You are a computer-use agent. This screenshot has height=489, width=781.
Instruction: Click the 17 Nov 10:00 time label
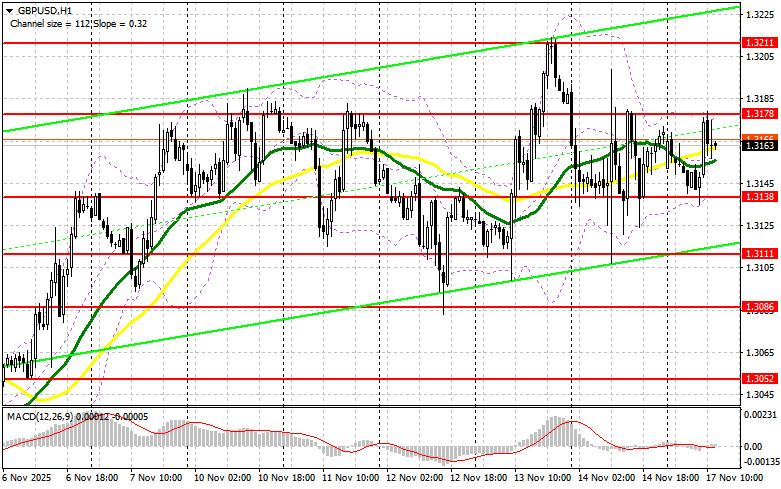[740, 480]
